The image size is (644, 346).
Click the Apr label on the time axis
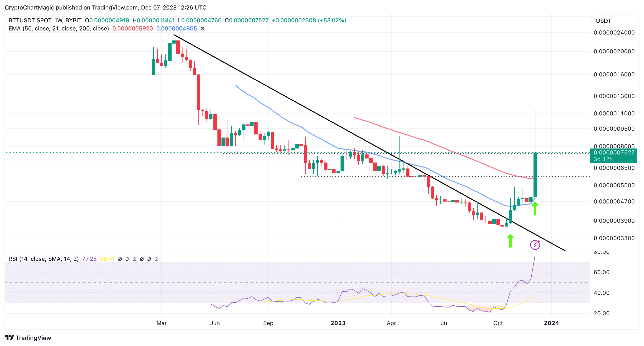391,323
